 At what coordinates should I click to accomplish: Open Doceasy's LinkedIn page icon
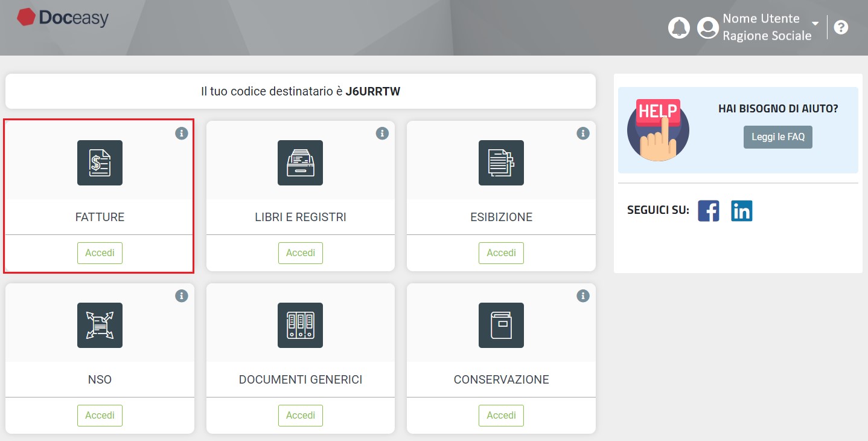[741, 210]
